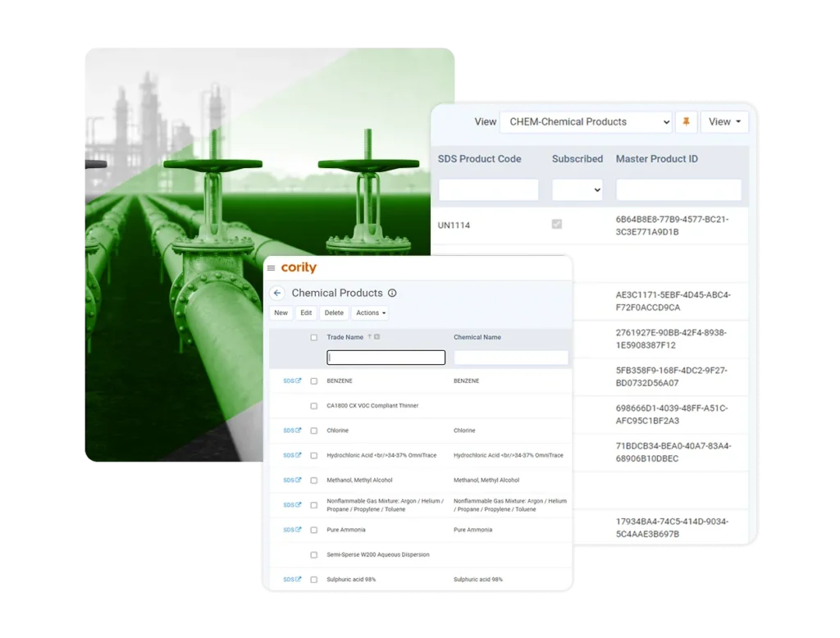Viewport: 840px width, 638px height.
Task: Sort the Trade Name column ascending
Action: click(368, 335)
